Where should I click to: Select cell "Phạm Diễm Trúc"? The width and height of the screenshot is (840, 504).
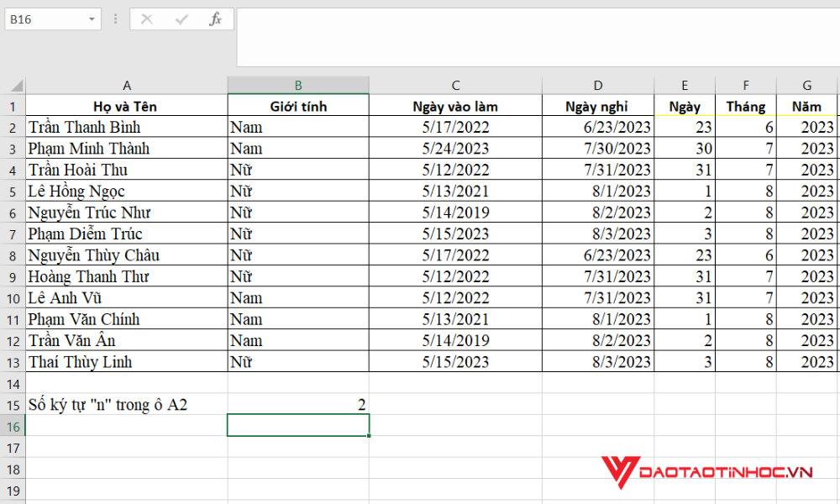tap(127, 234)
